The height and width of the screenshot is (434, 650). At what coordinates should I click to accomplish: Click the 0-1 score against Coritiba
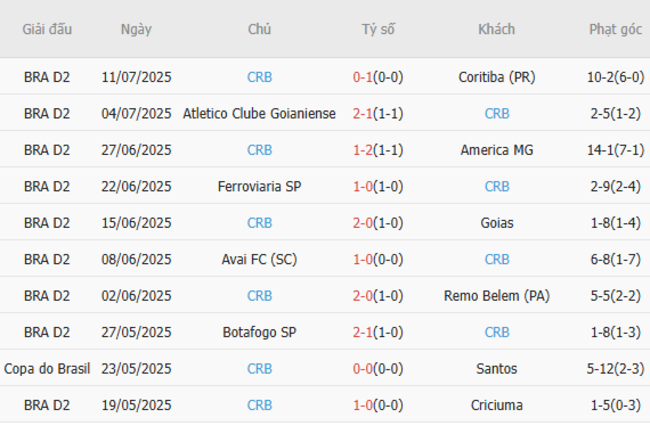click(363, 77)
